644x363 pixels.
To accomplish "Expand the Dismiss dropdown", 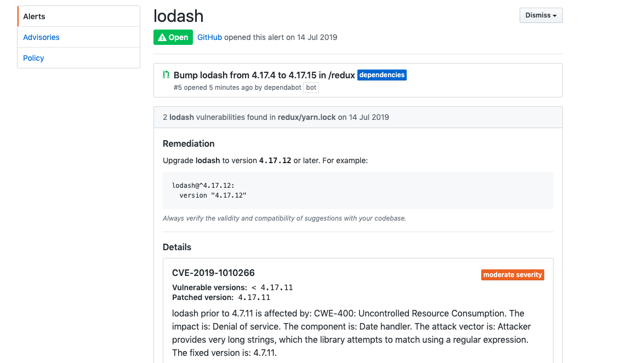I will tap(540, 15).
